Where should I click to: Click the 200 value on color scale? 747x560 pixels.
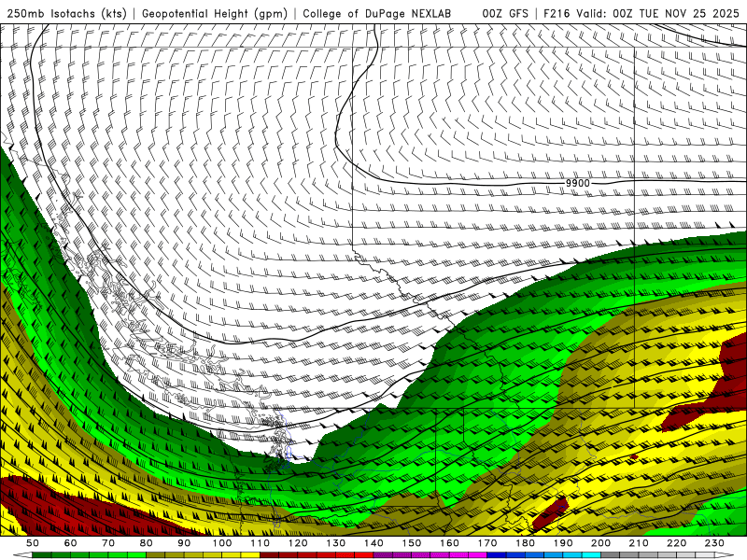[x=600, y=543]
